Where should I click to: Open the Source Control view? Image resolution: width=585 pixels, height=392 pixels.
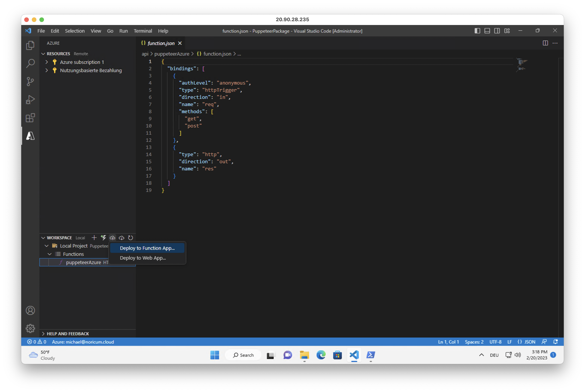coord(30,81)
